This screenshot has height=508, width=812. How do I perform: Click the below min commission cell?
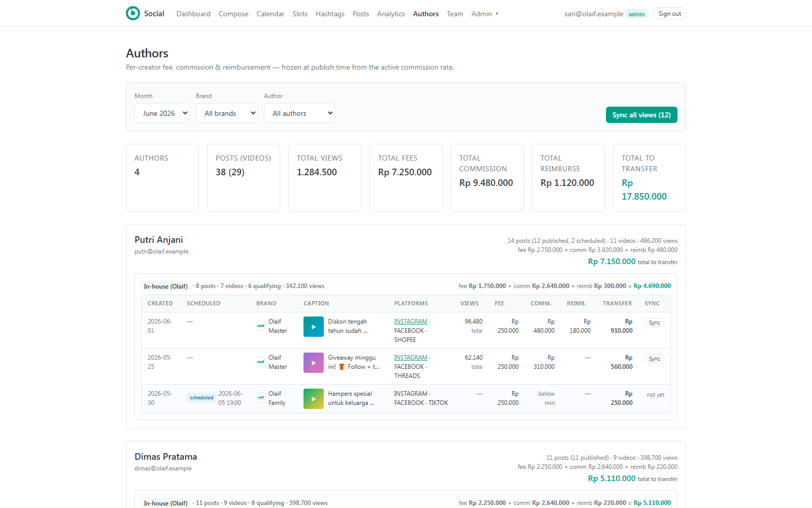click(547, 398)
